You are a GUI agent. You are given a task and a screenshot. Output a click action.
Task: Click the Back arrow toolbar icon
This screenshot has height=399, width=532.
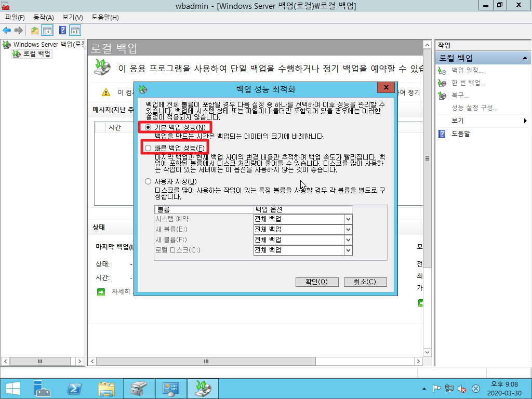7,31
